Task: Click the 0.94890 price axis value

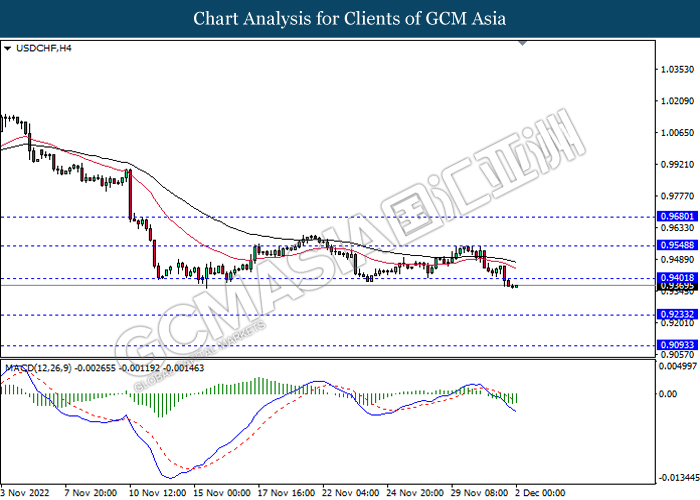Action: coord(678,259)
